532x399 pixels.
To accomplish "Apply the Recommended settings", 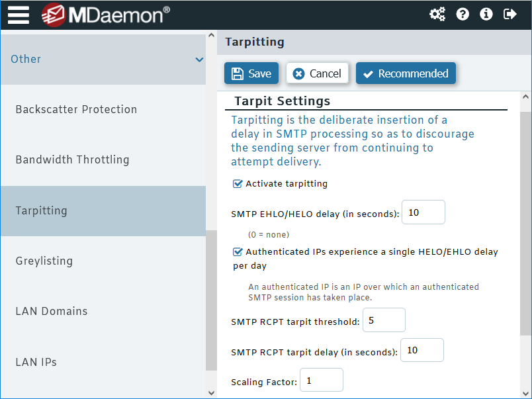I will pos(406,73).
